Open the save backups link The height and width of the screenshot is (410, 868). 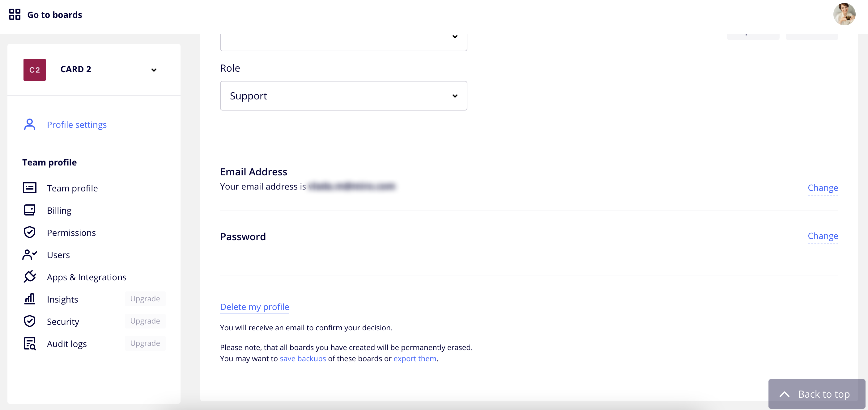click(303, 358)
